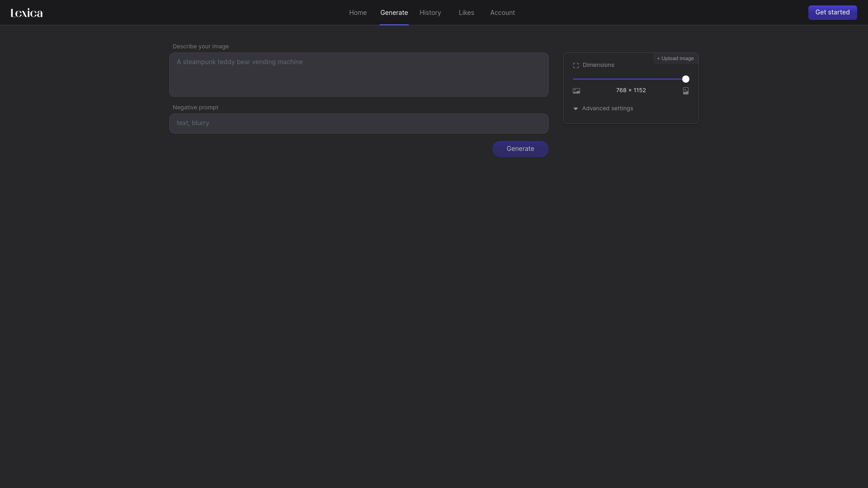Navigate to Home

click(x=358, y=12)
